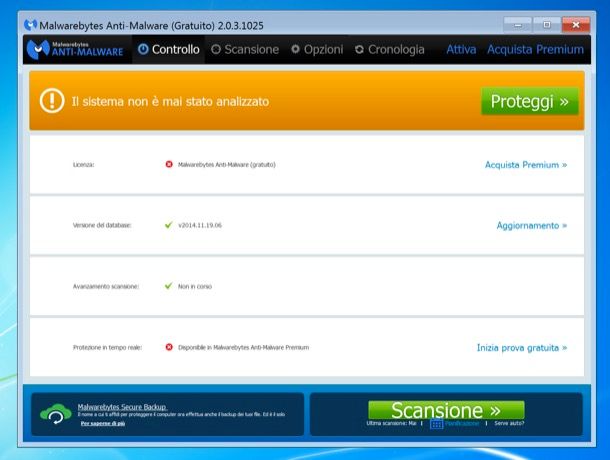Screen dimensions: 610x460
Task: Click the 'Protezione in tempo reale:' label
Action: pos(107,347)
